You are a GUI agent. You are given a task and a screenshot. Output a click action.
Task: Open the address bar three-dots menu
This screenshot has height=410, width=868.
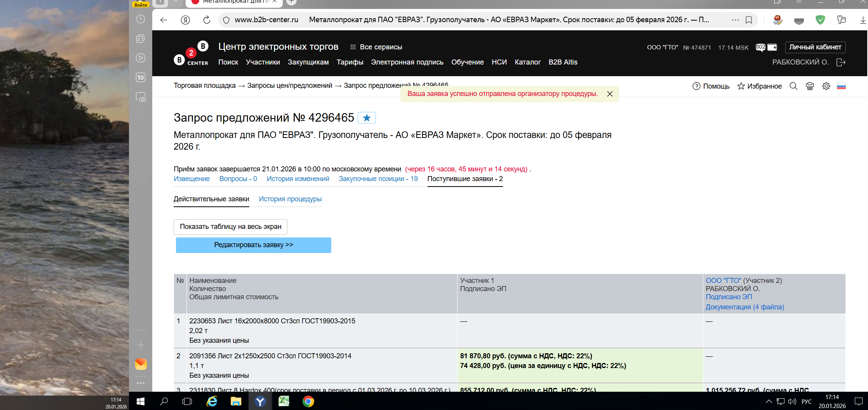pyautogui.click(x=735, y=20)
